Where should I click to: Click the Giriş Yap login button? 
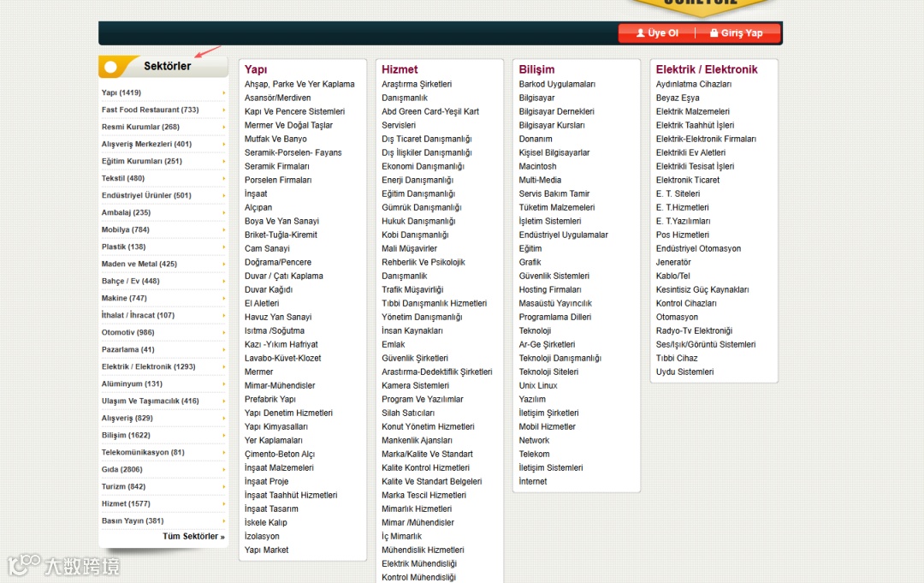[737, 33]
